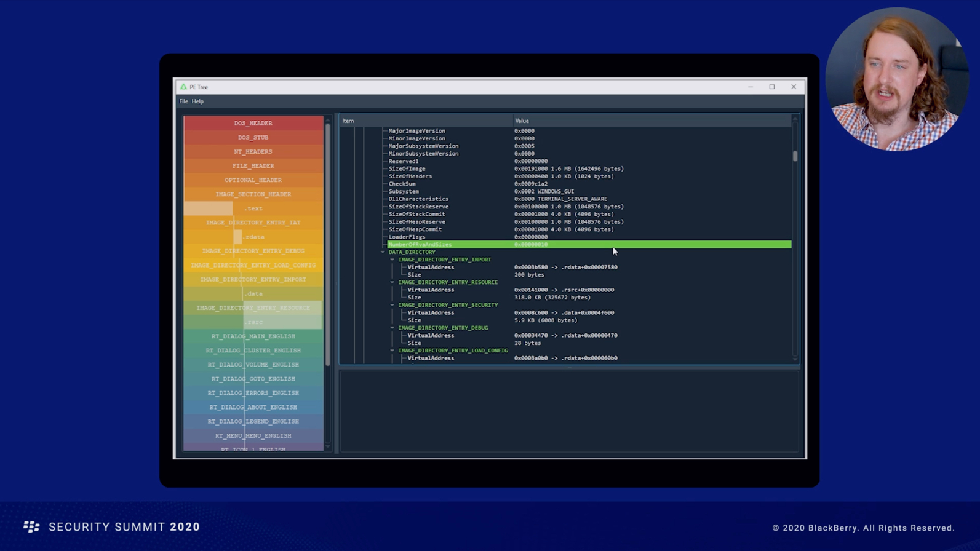Click the PE Tree application icon in title bar
Image resolution: width=980 pixels, height=551 pixels.
183,87
